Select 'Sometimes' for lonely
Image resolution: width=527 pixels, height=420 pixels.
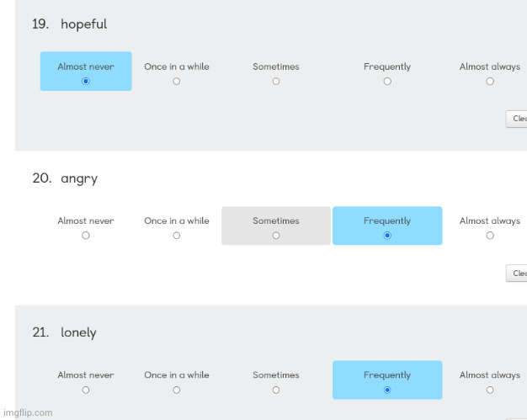pos(276,390)
